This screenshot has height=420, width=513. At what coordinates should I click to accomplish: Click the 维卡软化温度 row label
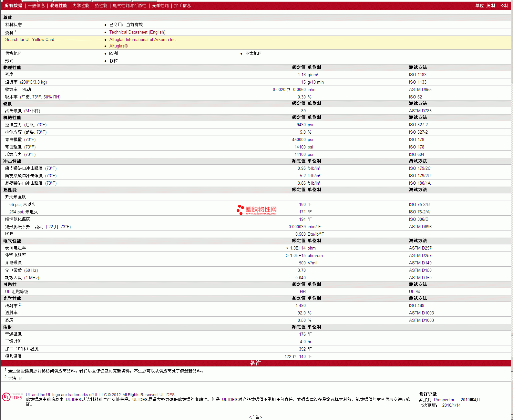[17, 219]
